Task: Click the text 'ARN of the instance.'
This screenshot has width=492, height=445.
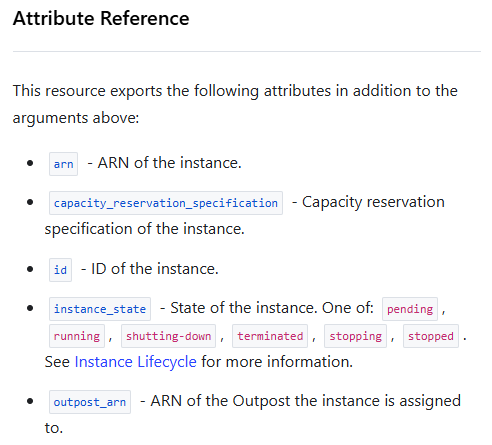Action: (x=169, y=163)
